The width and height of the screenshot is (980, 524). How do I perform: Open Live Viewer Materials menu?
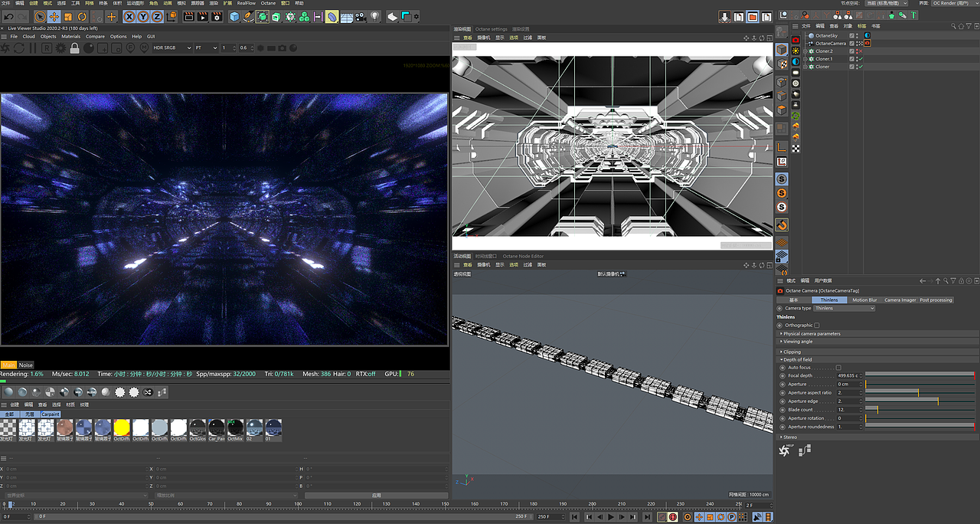[x=70, y=36]
